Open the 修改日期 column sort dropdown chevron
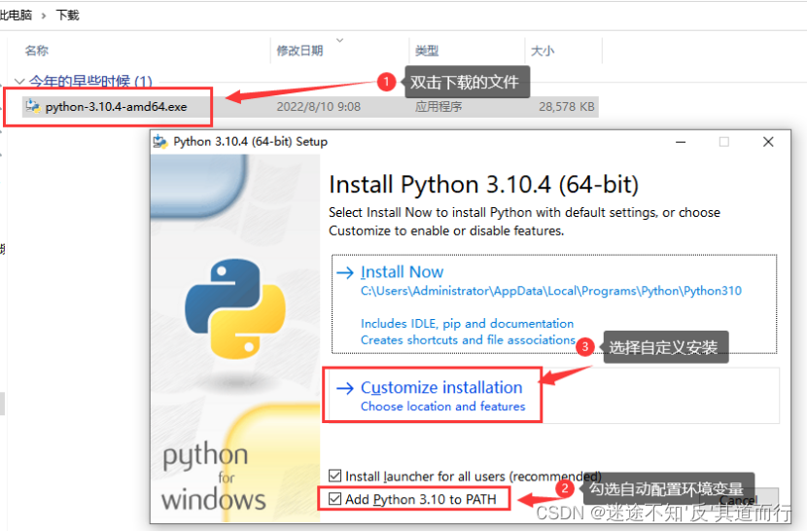 [339, 40]
